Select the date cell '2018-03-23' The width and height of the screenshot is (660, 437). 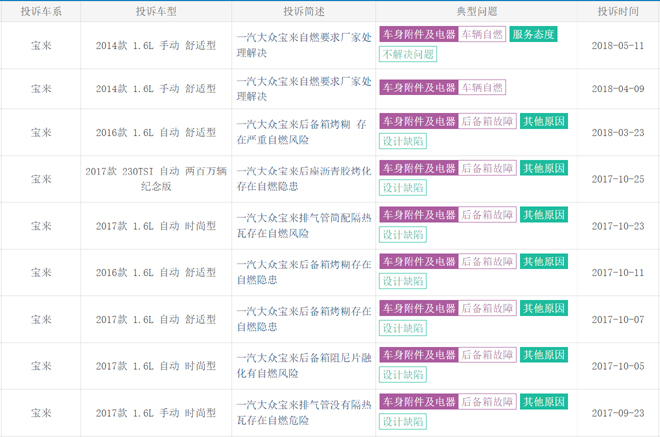tap(618, 133)
